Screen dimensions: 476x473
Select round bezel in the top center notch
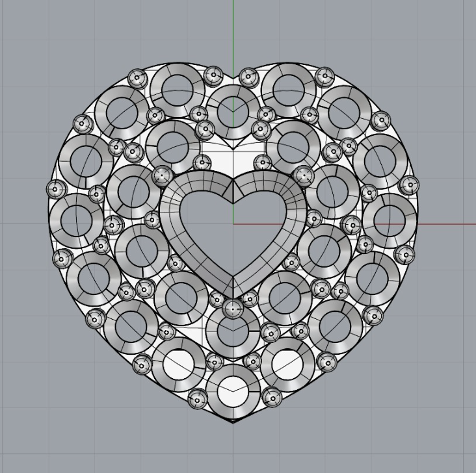coord(233,112)
